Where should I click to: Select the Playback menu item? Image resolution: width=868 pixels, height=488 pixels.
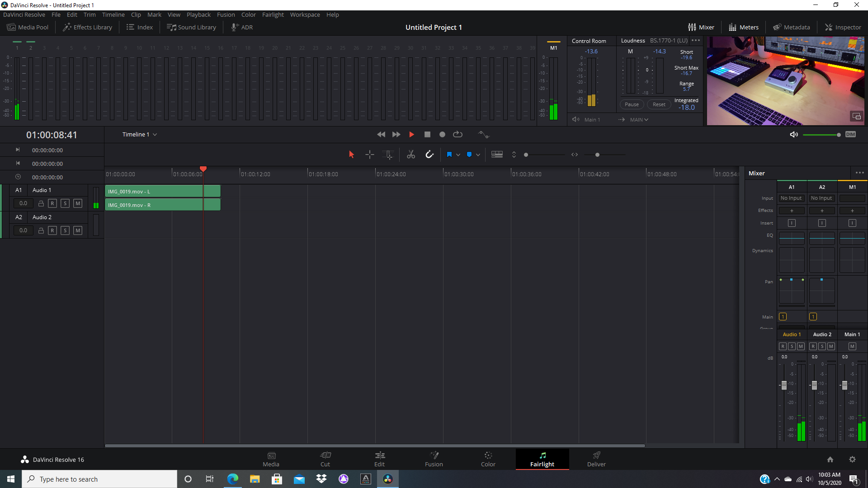tap(198, 14)
